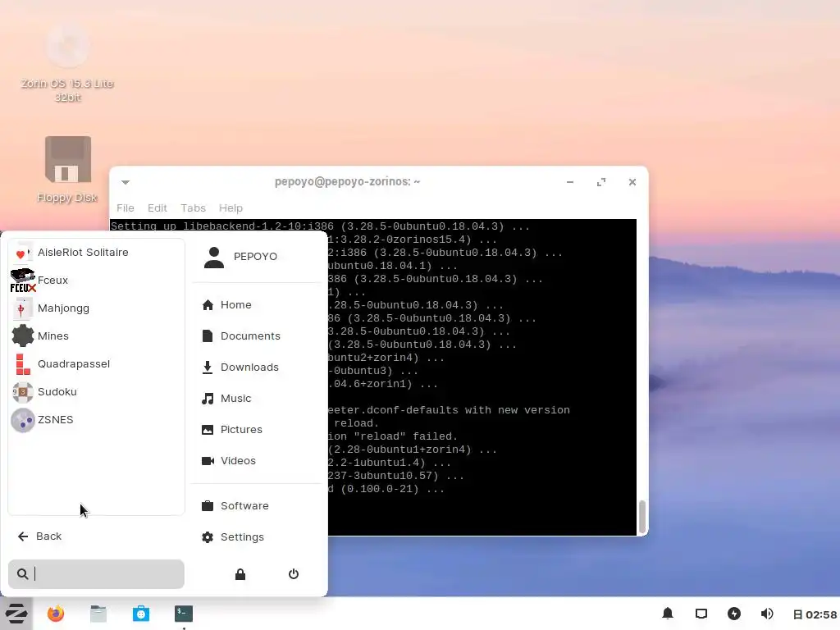Maximize the terminal window
Screen dimensions: 840x630
[x=601, y=182]
